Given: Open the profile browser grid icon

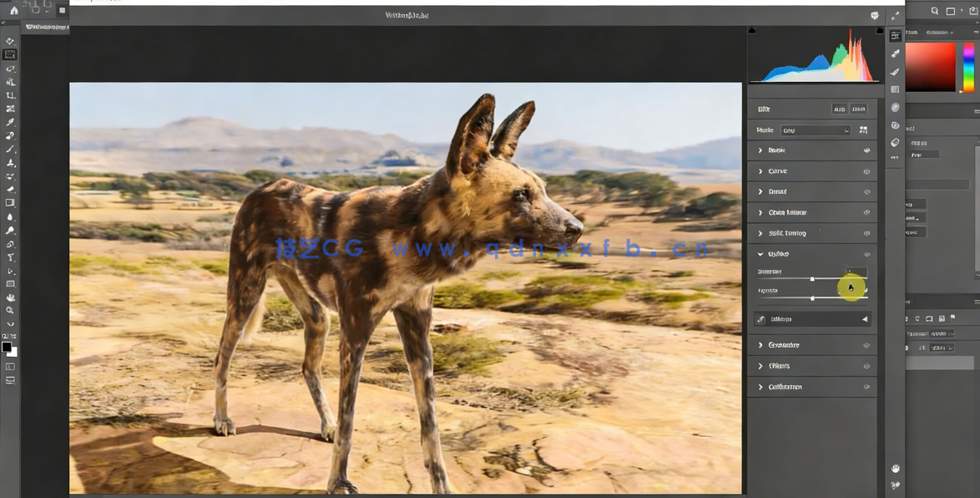Looking at the screenshot, I should [x=863, y=130].
